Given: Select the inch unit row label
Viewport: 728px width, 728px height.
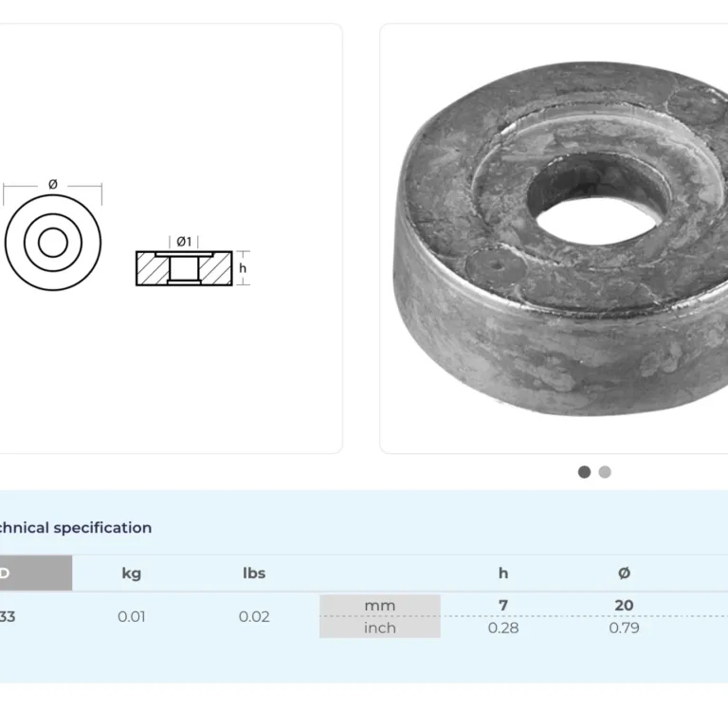Looking at the screenshot, I should [x=379, y=628].
